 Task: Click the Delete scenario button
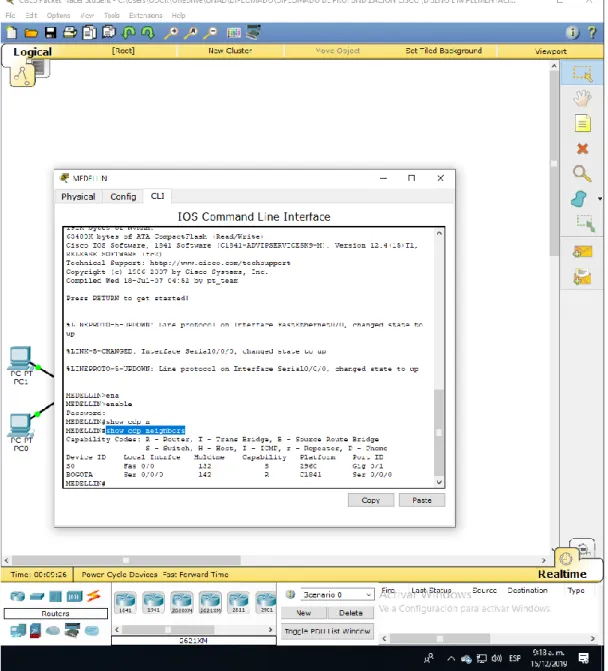coord(350,613)
